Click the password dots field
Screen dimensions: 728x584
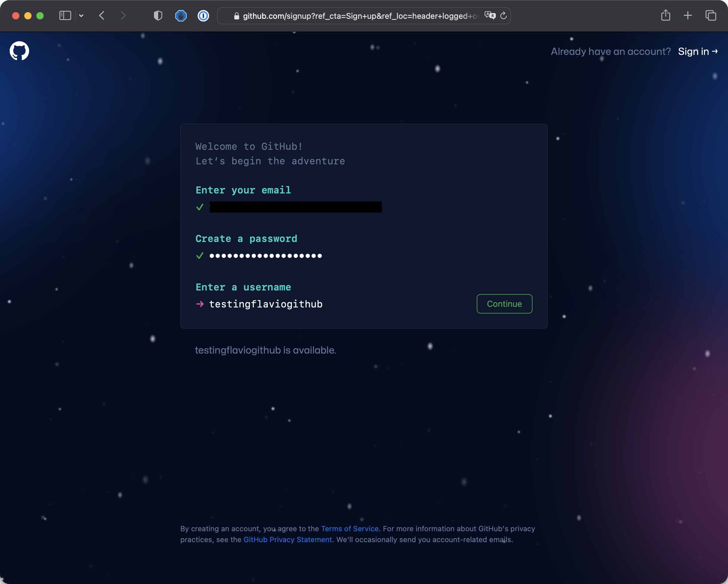click(x=266, y=256)
